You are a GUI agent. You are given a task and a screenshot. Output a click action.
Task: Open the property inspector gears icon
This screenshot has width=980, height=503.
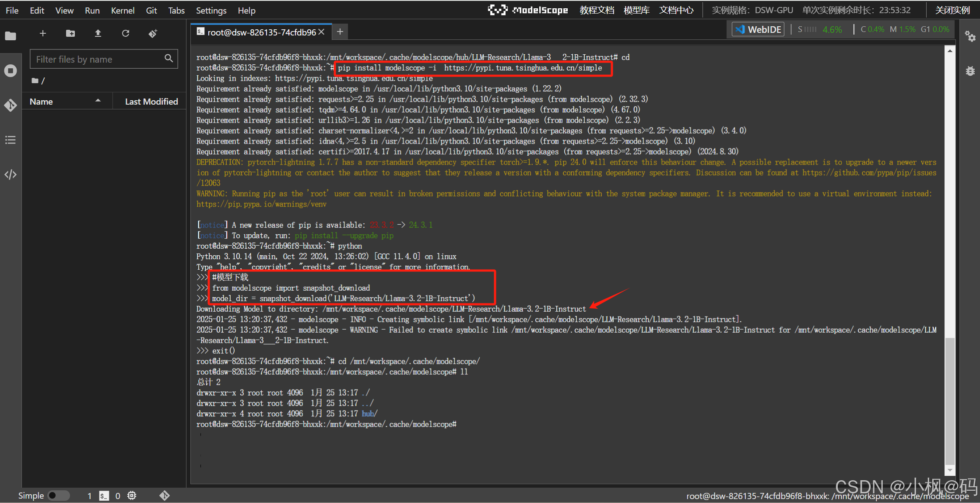point(970,36)
